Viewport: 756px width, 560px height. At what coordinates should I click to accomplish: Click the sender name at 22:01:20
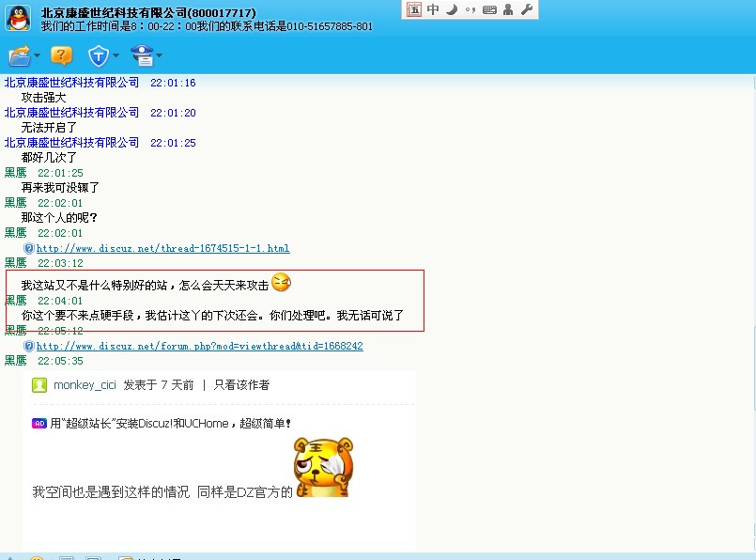[71, 113]
